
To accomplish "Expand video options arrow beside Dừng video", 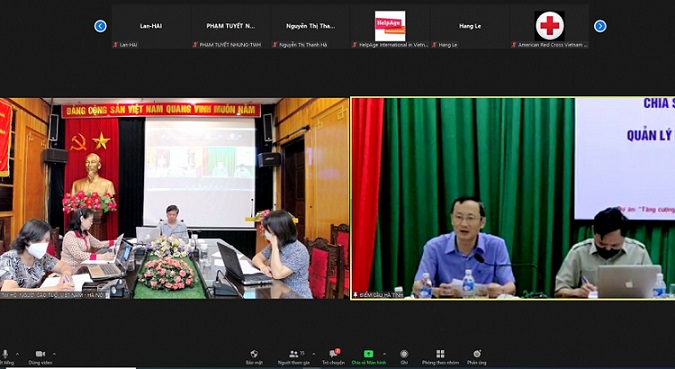I will coord(54,354).
